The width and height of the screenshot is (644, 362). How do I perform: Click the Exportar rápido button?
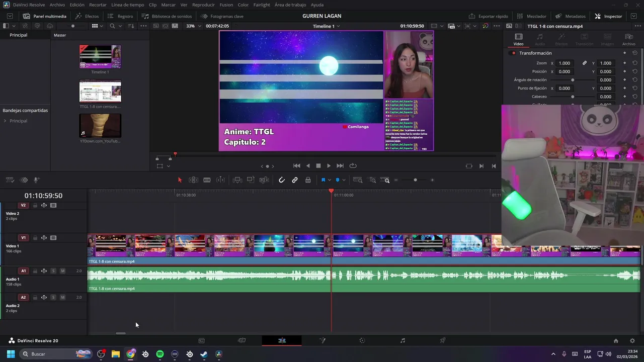tap(488, 16)
